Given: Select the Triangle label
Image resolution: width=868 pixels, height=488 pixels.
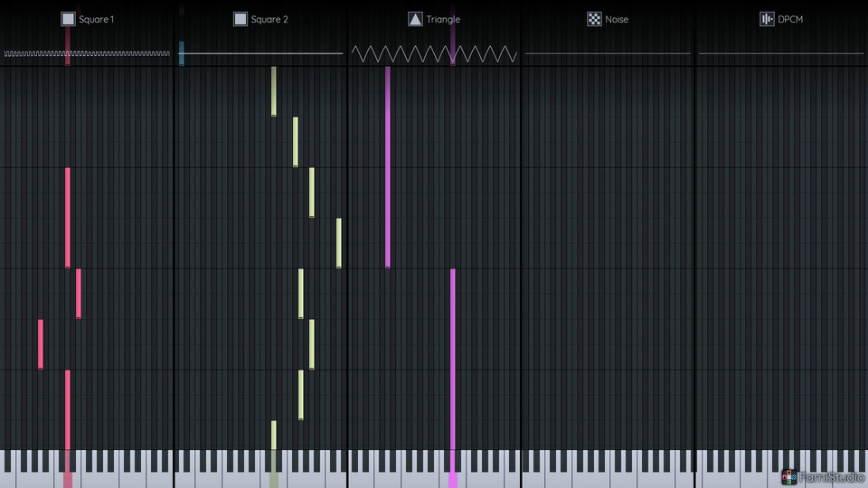Looking at the screenshot, I should [443, 19].
